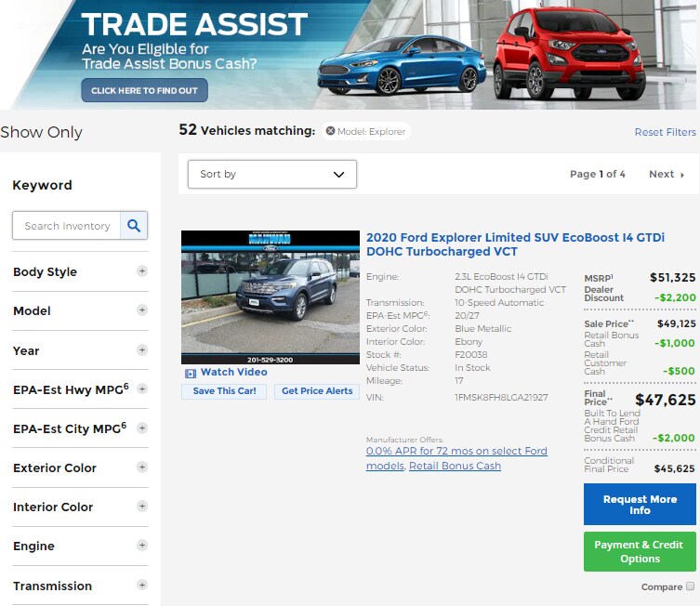The width and height of the screenshot is (700, 606).
Task: Click the stock number F20038
Action: click(471, 354)
